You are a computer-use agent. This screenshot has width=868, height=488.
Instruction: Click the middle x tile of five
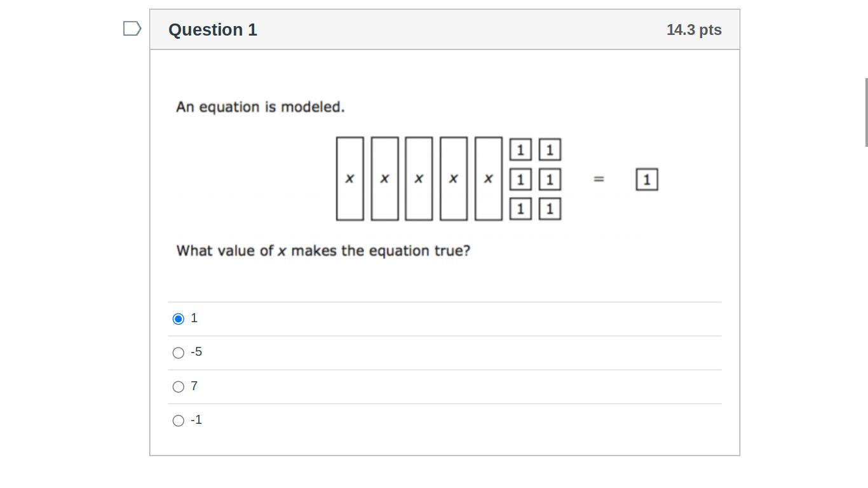pos(419,179)
